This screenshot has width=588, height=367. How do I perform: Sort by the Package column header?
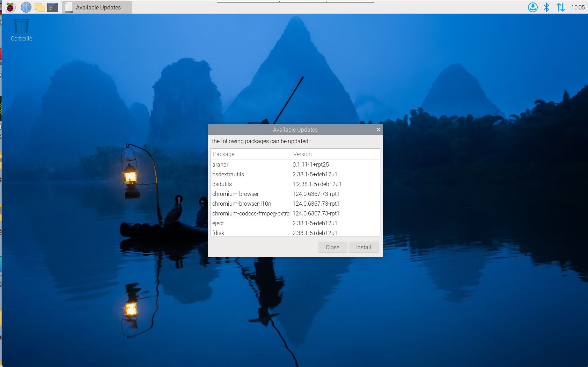tap(251, 154)
